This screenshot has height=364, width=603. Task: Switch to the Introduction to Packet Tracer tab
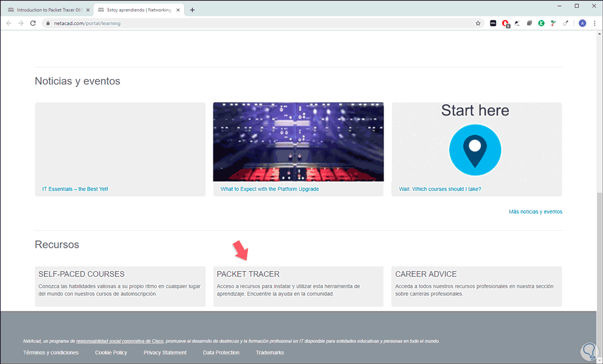pyautogui.click(x=49, y=10)
